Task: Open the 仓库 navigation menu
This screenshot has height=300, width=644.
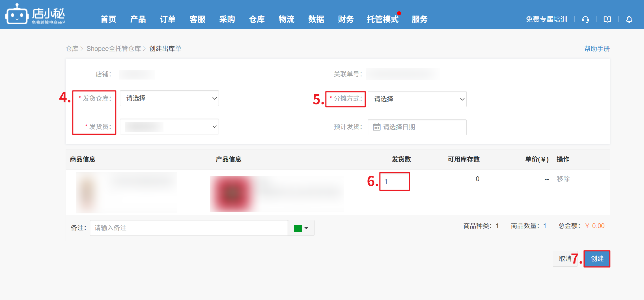Action: coord(257,19)
